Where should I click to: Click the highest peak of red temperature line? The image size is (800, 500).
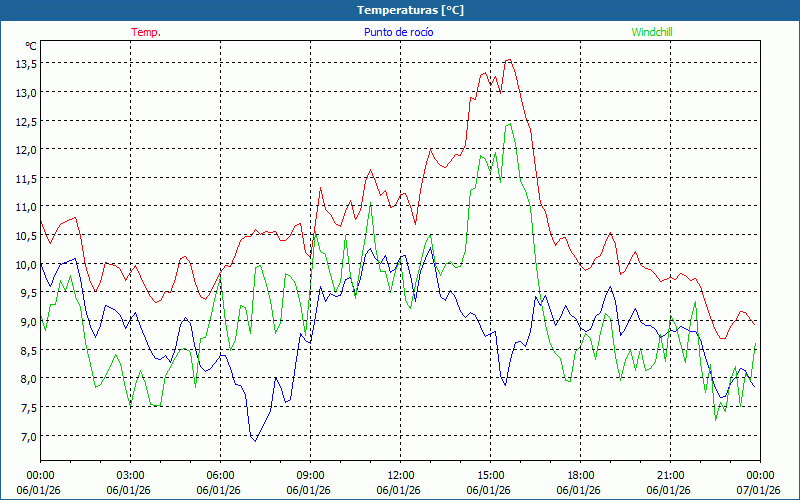click(509, 60)
